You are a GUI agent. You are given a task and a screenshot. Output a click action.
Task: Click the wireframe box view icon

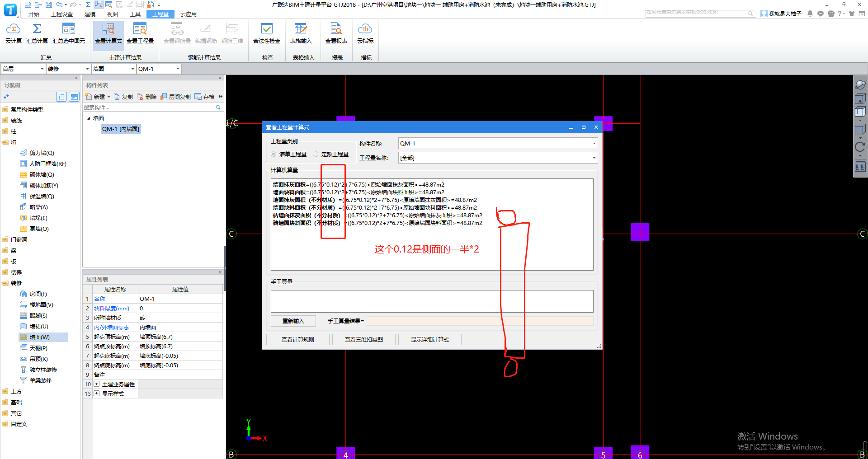pos(860,112)
